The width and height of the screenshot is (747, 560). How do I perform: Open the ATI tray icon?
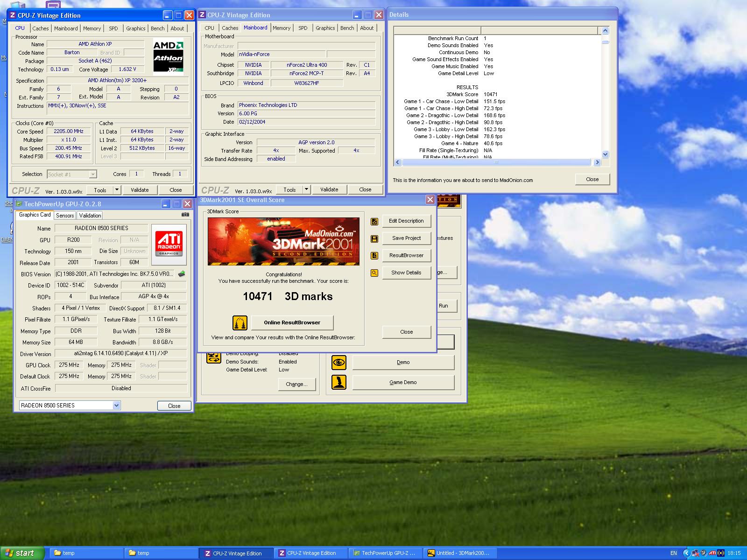[712, 553]
